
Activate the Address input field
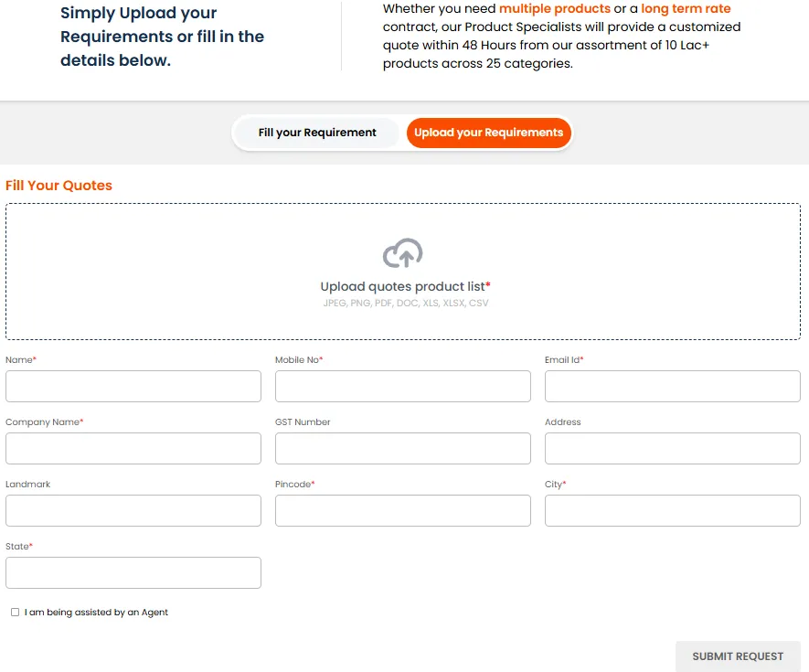point(672,449)
